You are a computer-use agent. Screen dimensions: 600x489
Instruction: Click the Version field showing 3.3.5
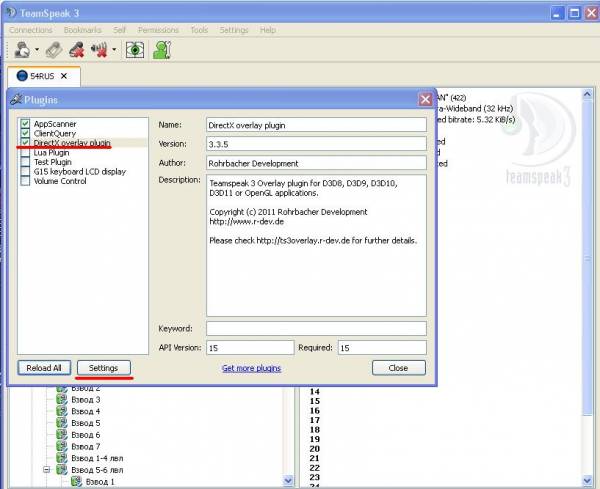point(316,144)
